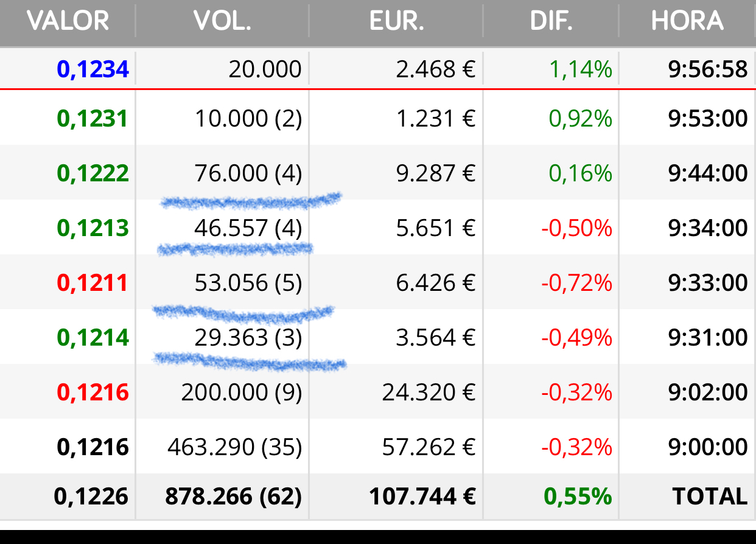Click the 10.000 (2) volume cell
This screenshot has height=544, width=756.
pos(248,119)
